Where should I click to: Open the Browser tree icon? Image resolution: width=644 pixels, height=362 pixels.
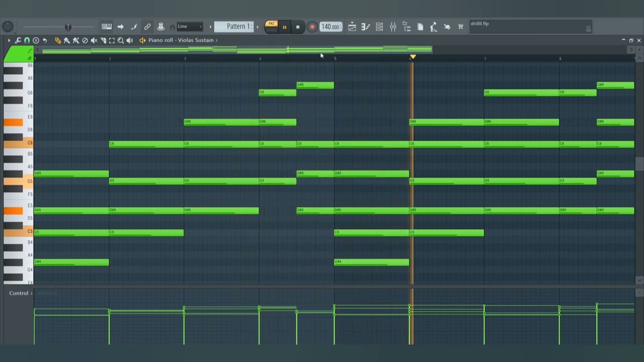407,27
